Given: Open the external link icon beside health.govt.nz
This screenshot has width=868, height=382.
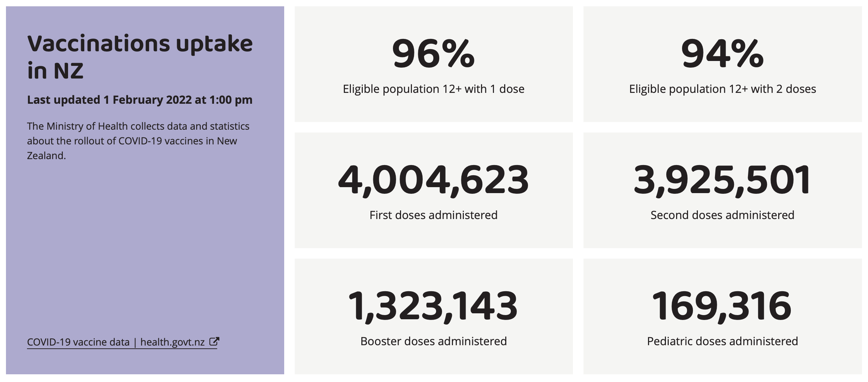Looking at the screenshot, I should coord(214,341).
